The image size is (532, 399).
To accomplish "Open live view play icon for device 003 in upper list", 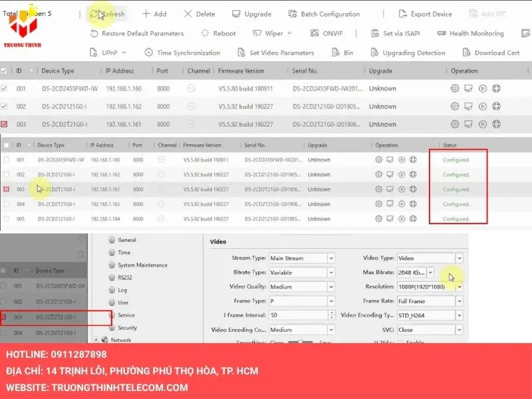I will tap(483, 124).
